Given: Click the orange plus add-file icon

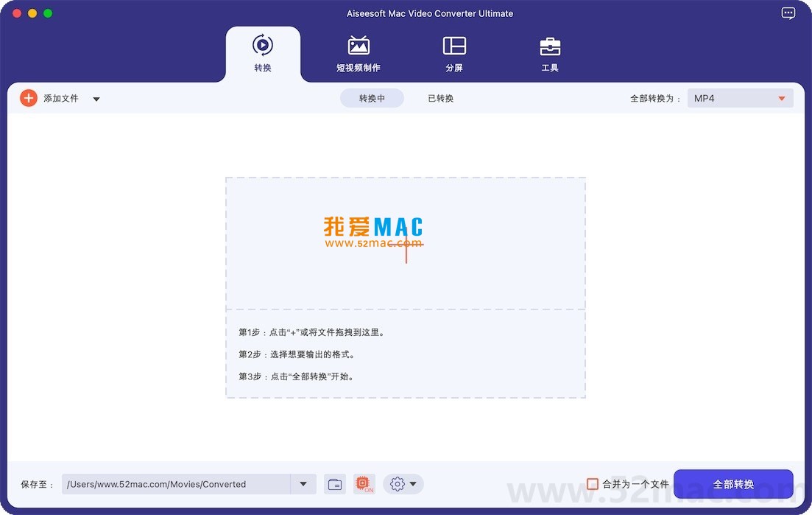Looking at the screenshot, I should [29, 98].
